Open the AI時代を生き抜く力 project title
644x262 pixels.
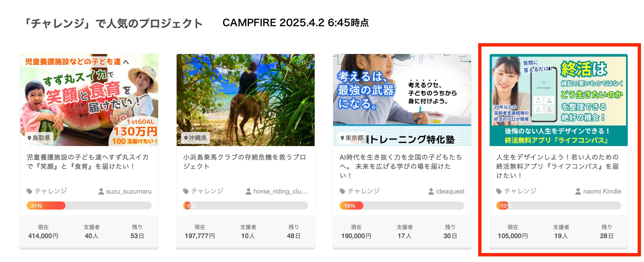401,166
